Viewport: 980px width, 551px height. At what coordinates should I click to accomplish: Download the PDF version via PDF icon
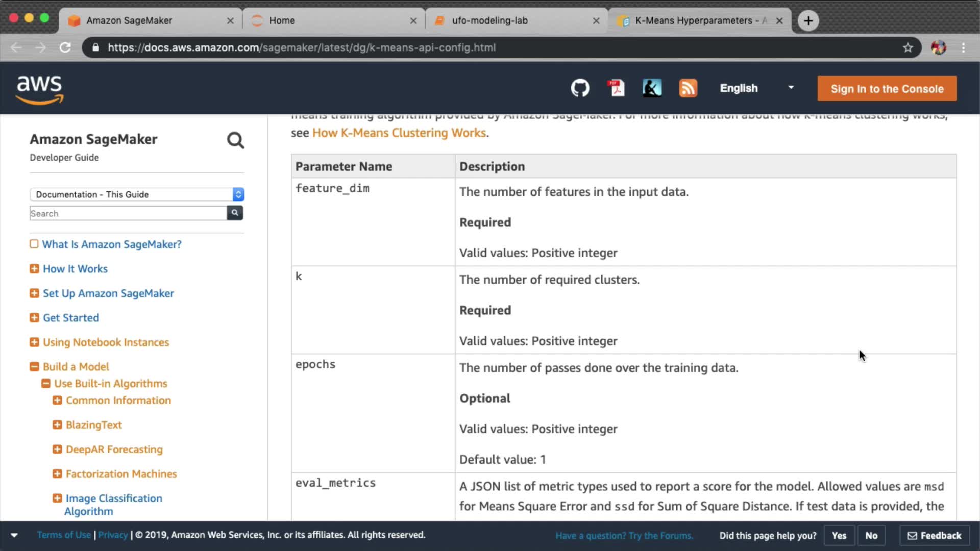tap(616, 88)
